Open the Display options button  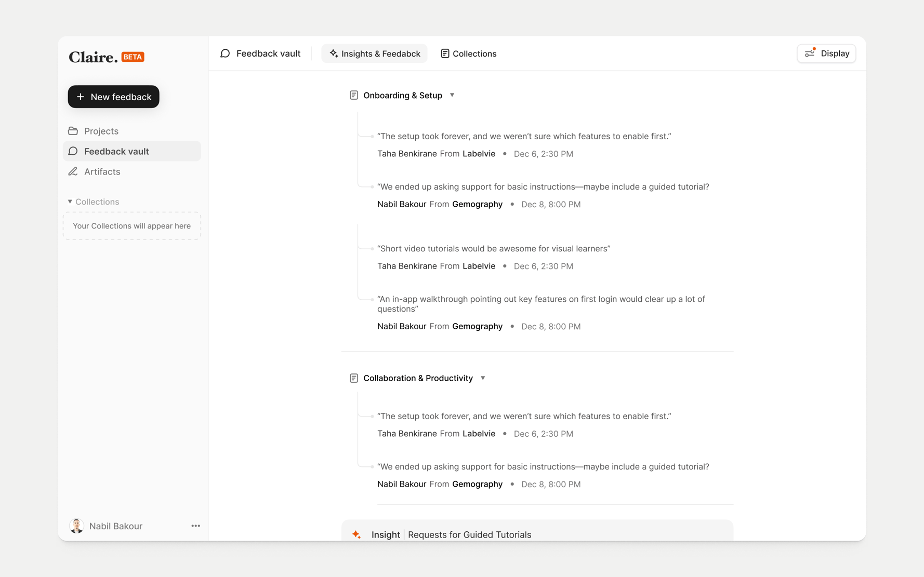pos(826,53)
